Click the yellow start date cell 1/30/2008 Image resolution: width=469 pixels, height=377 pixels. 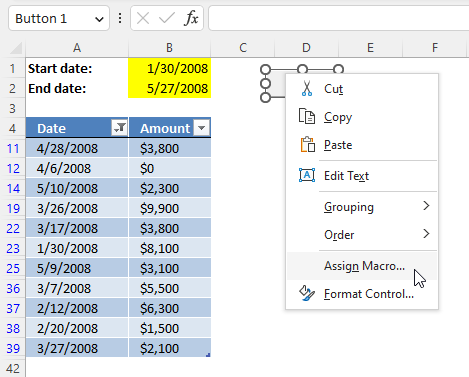(169, 68)
